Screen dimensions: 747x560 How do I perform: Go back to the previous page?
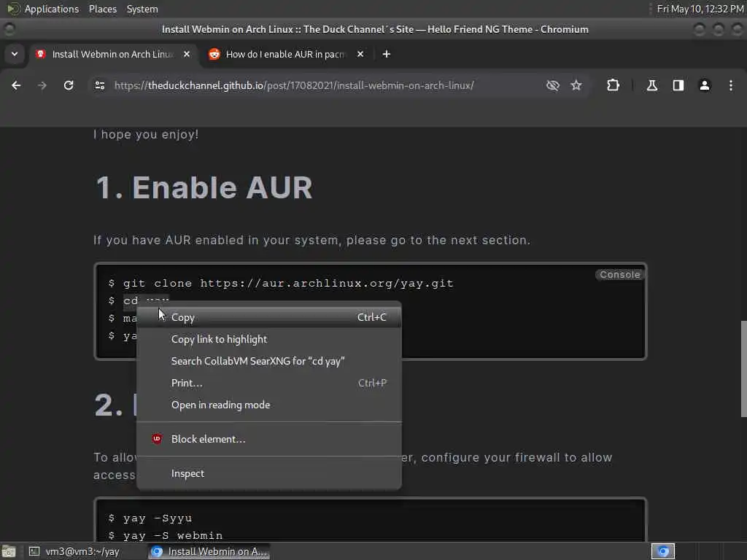point(16,85)
